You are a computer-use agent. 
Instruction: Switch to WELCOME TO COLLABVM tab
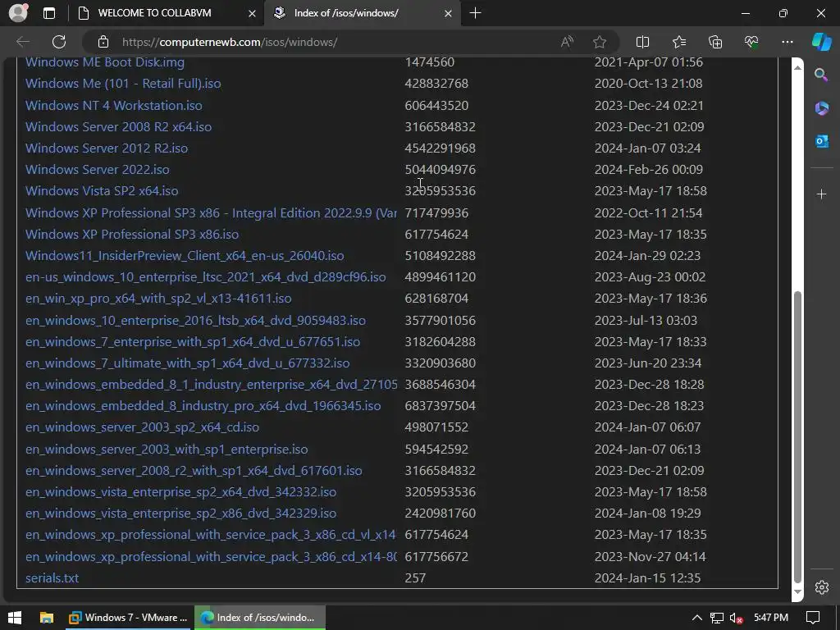click(166, 13)
